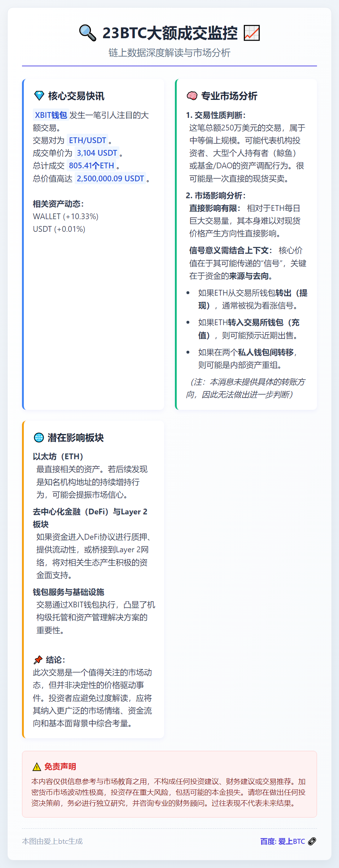Click the link icon after 爱上BTC
Screen dimensions: 339x868
(312, 841)
